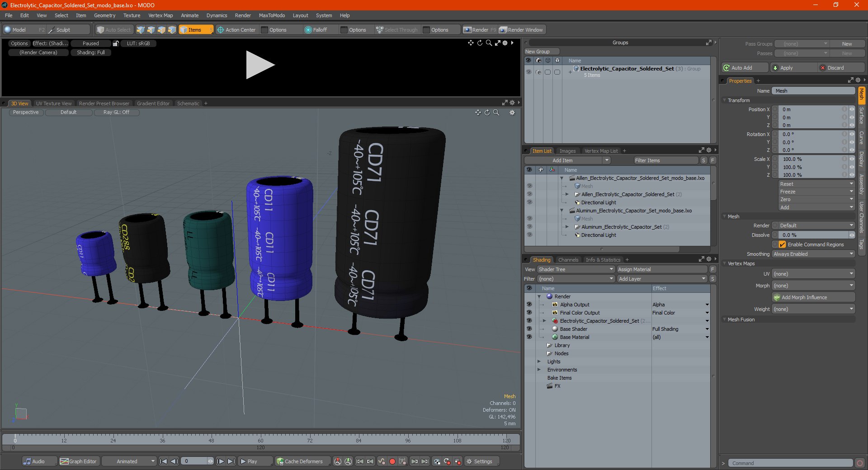Open the Render Window

tap(521, 30)
